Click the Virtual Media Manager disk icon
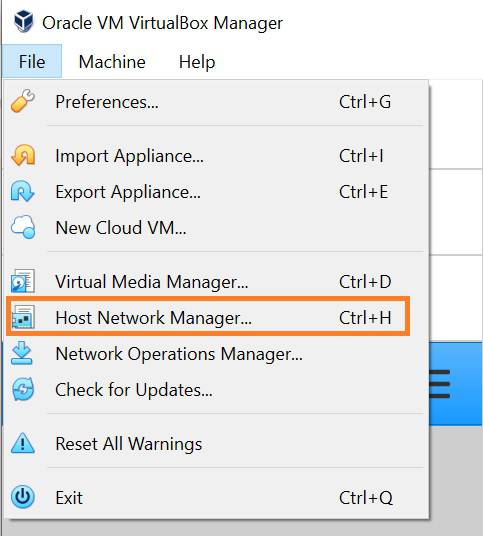The height and width of the screenshot is (536, 483). click(x=23, y=281)
